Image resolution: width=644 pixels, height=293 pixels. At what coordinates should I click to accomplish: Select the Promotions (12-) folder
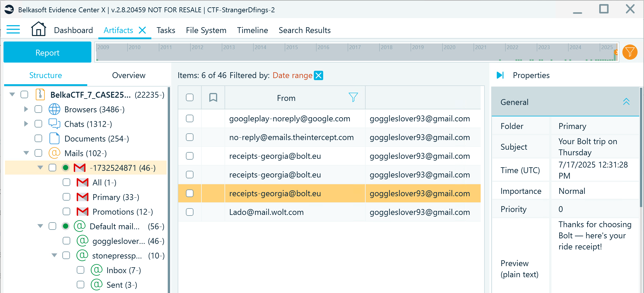coord(123,212)
